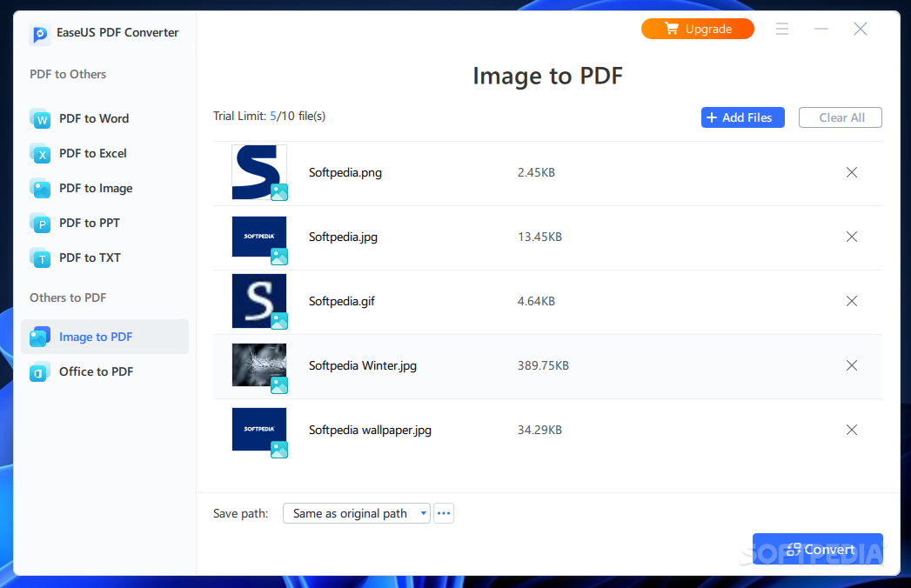Click the Trial Limit 5/10 file(s) text
The width and height of the screenshot is (911, 588).
point(269,117)
